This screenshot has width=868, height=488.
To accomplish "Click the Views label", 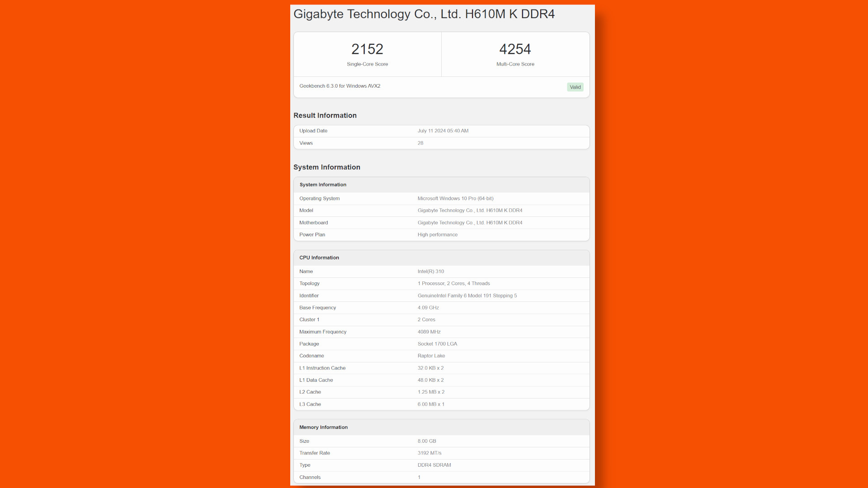I will 306,143.
